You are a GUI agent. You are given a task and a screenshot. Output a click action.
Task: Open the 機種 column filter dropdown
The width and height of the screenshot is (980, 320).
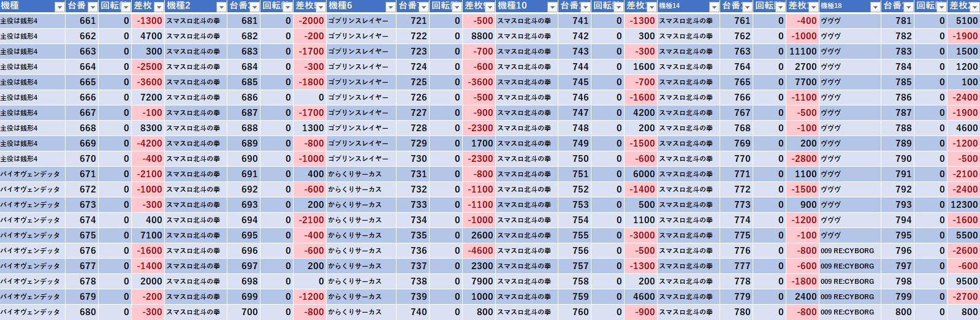pos(59,7)
